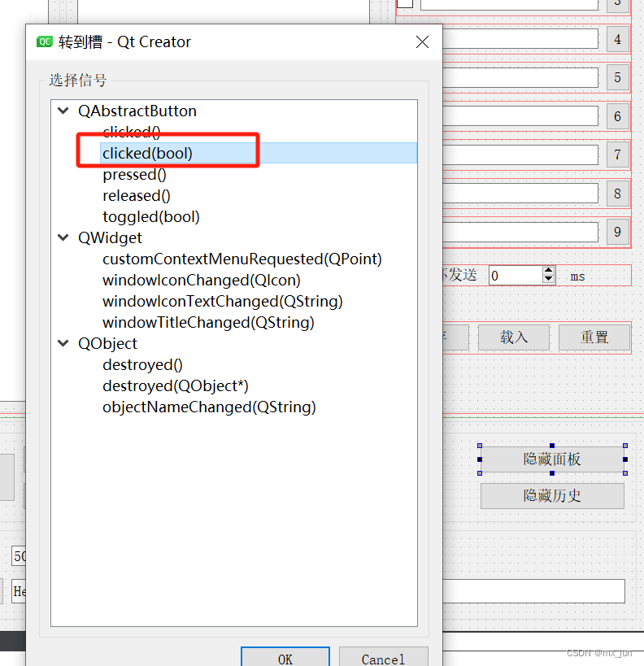Image resolution: width=644 pixels, height=666 pixels.
Task: Collapse the QAbstractButton signal group
Action: pyautogui.click(x=63, y=111)
